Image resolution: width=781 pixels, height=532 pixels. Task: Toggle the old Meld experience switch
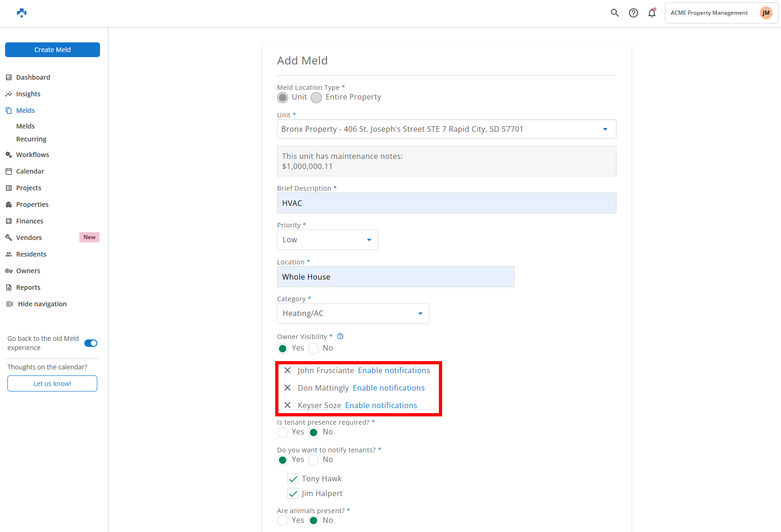click(x=91, y=343)
